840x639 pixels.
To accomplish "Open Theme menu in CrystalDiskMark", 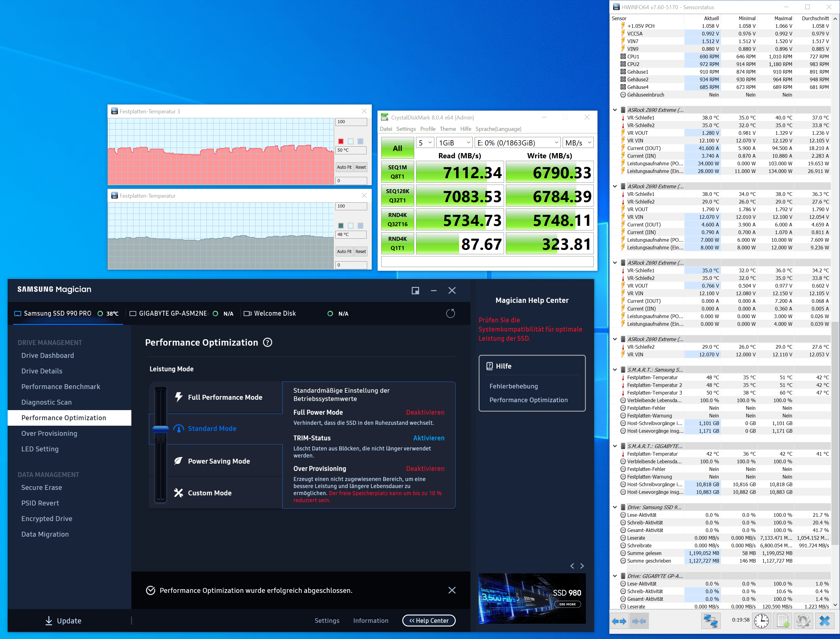I will [x=448, y=129].
